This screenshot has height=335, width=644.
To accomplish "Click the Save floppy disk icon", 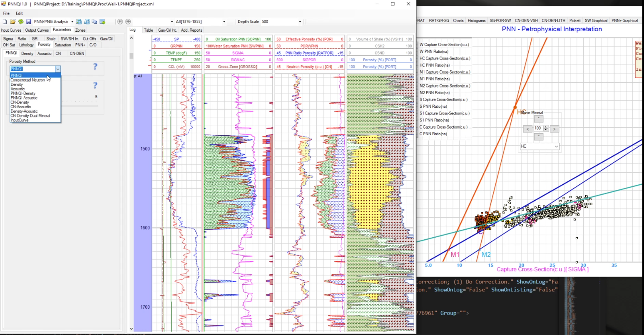I will (29, 22).
